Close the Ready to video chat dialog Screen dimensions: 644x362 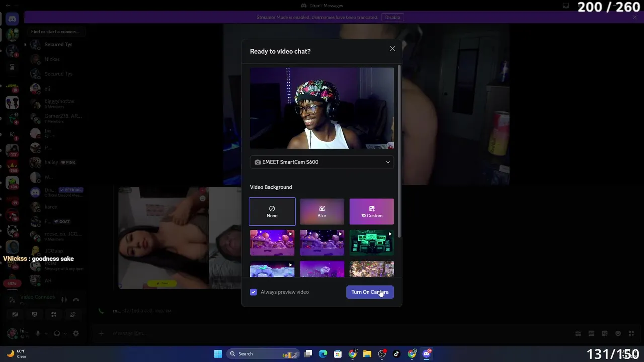tap(392, 49)
